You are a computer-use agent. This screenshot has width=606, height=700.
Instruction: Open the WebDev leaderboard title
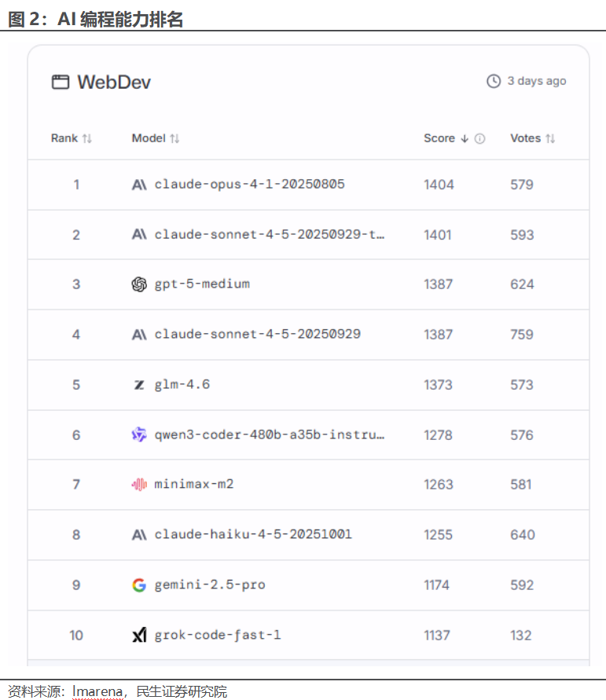114,82
